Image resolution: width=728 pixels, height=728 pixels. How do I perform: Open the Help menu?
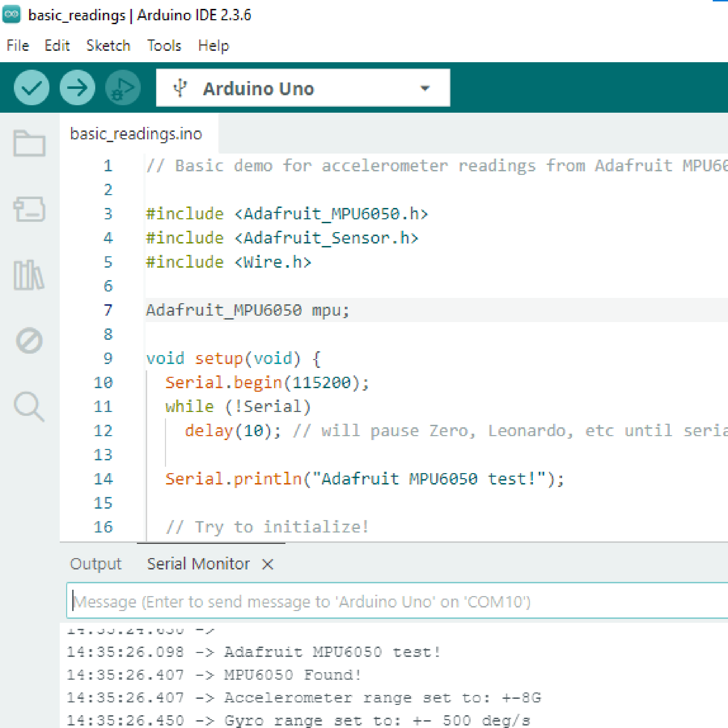[x=213, y=45]
